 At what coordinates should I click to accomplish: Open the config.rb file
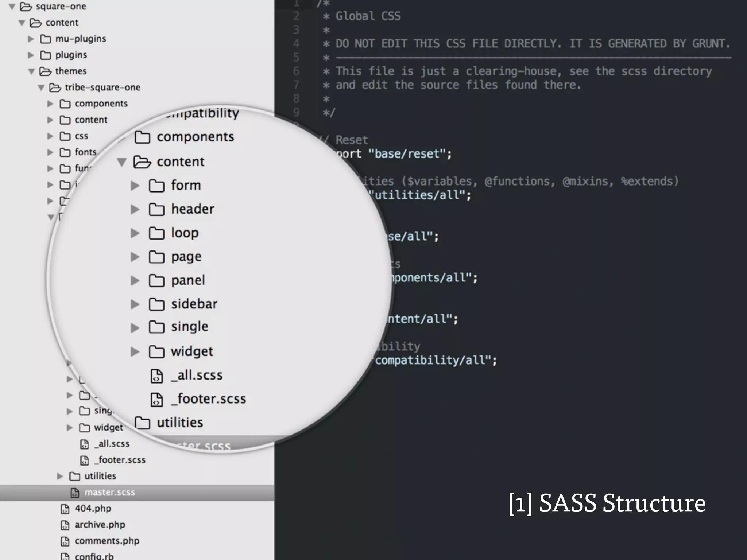94,556
